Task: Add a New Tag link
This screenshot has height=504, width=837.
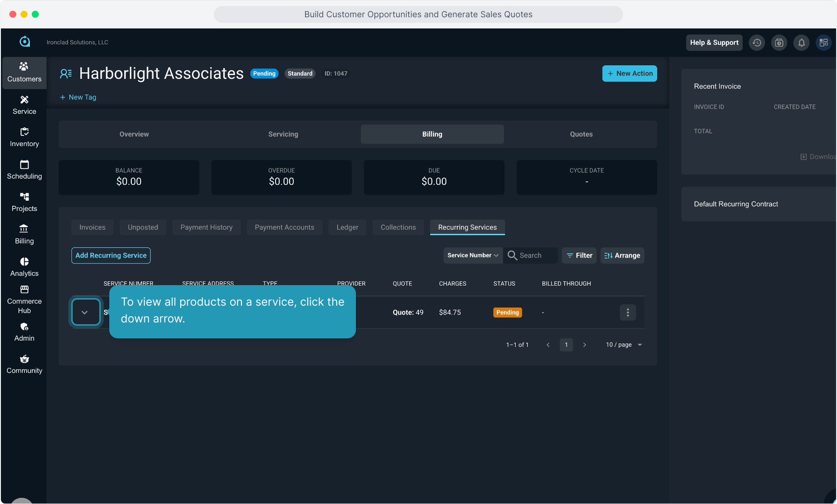Action: [78, 97]
